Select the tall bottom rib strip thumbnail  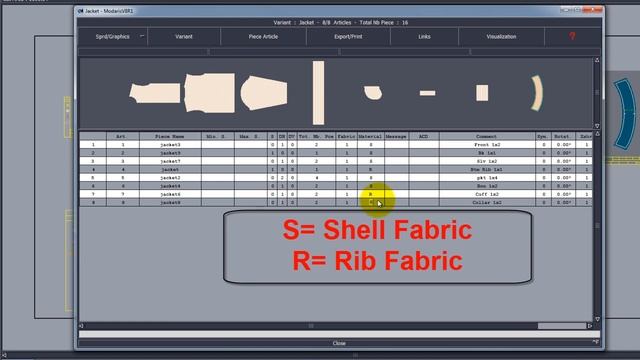[318, 93]
